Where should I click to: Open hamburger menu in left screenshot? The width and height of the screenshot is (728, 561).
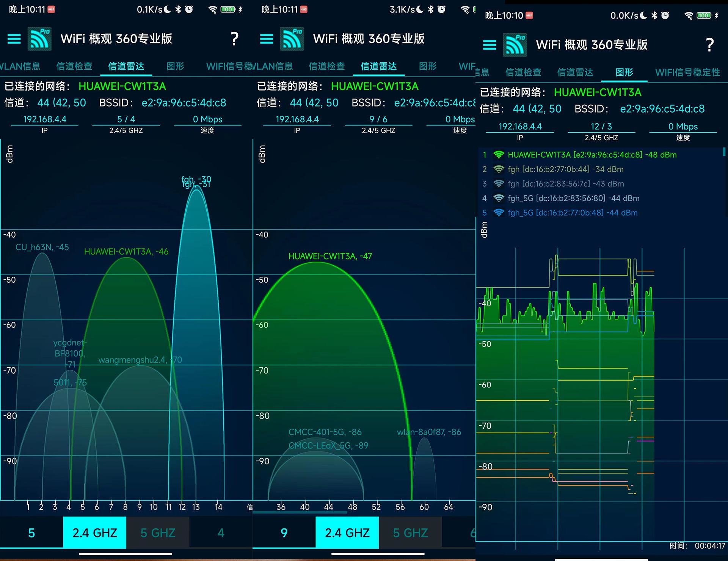14,39
